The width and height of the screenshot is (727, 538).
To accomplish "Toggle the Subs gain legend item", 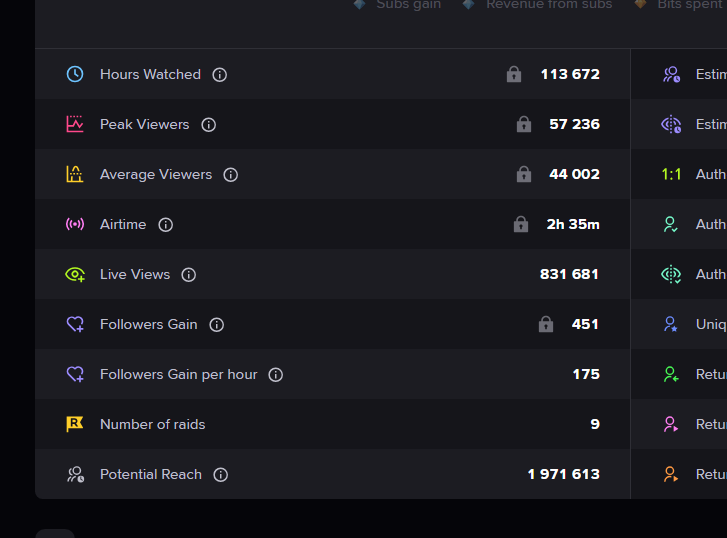I will pos(399,5).
